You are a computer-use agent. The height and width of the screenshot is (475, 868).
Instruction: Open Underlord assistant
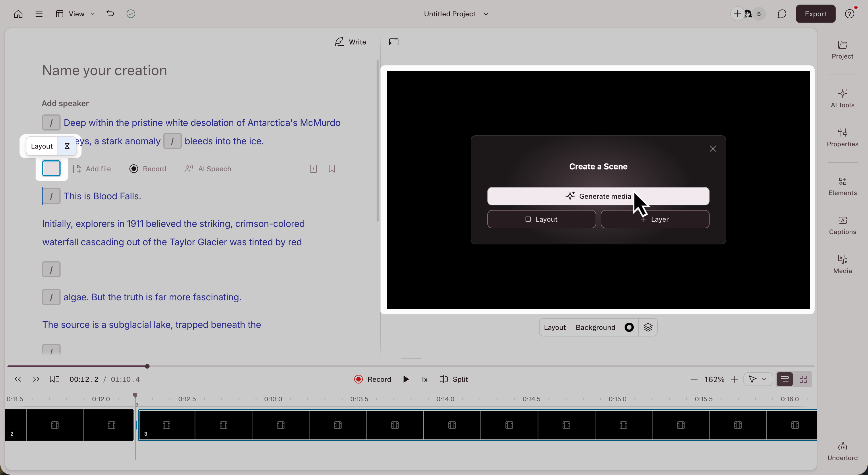pyautogui.click(x=842, y=451)
